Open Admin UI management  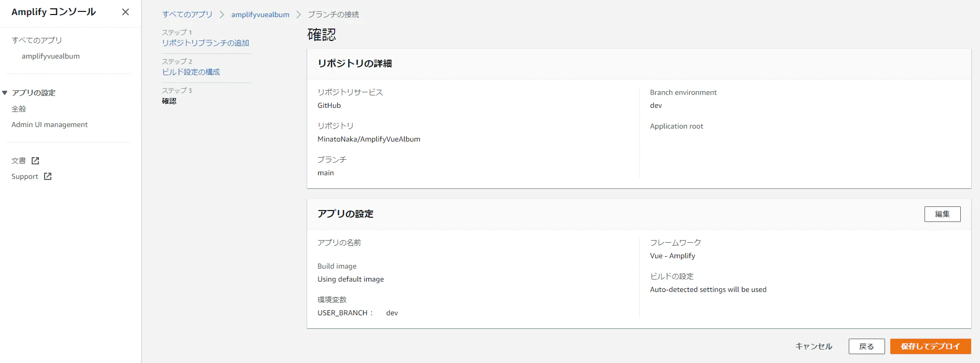49,124
